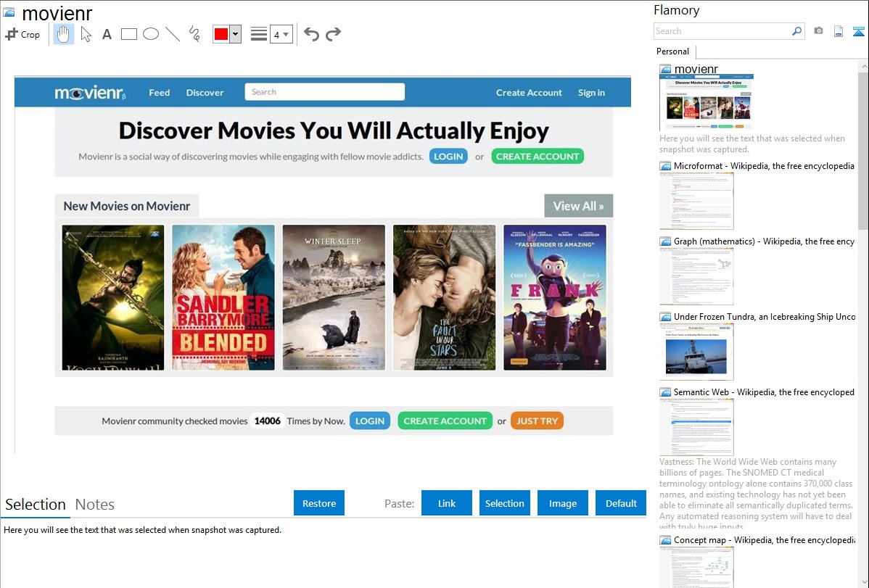The width and height of the screenshot is (869, 588).
Task: Activate the hand pan tool
Action: 63,34
